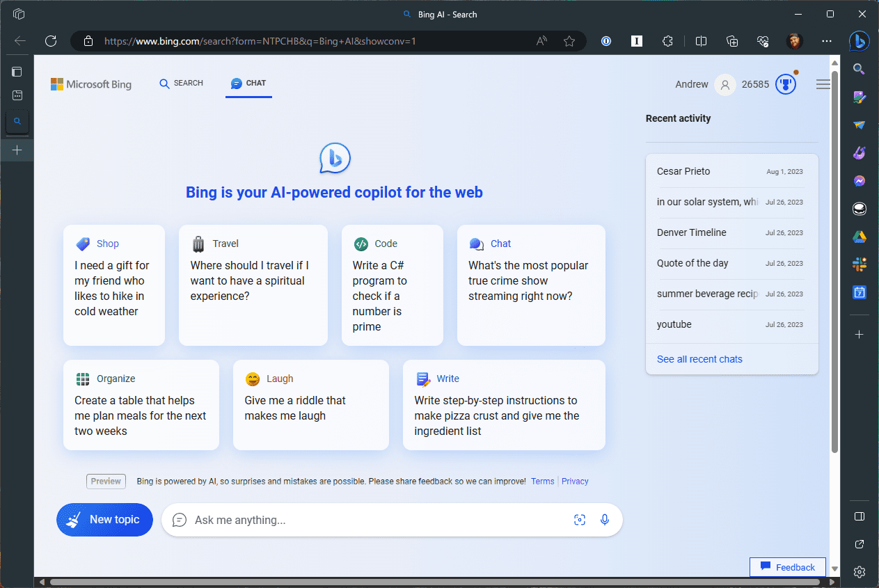Open recent chat about solar system

[730, 202]
